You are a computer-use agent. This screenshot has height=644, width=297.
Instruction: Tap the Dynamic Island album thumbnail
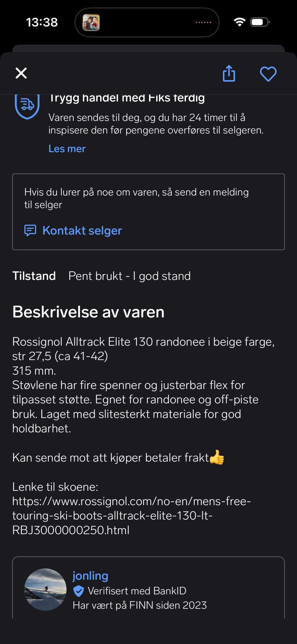91,22
